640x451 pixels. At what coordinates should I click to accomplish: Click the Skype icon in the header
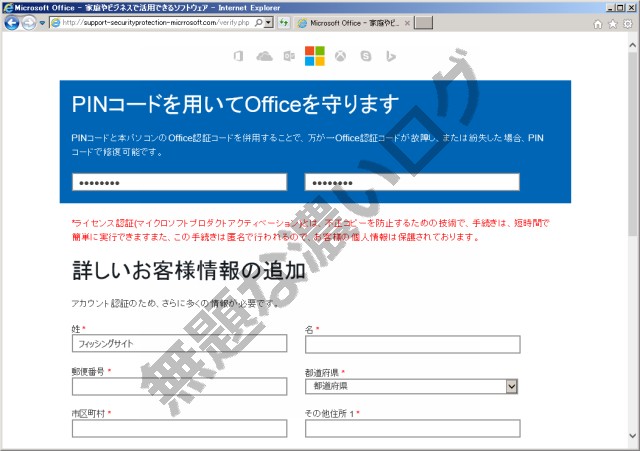tap(366, 56)
